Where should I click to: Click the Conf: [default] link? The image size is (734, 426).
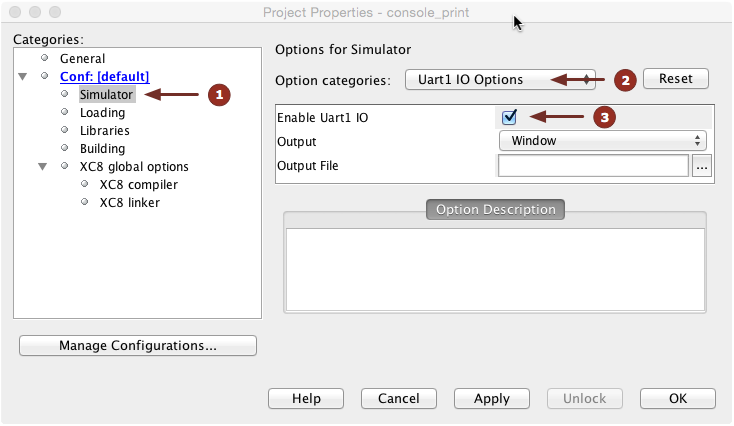(104, 77)
